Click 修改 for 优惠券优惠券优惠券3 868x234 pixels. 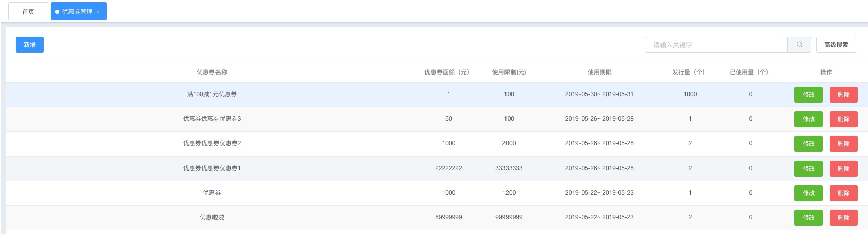click(808, 119)
